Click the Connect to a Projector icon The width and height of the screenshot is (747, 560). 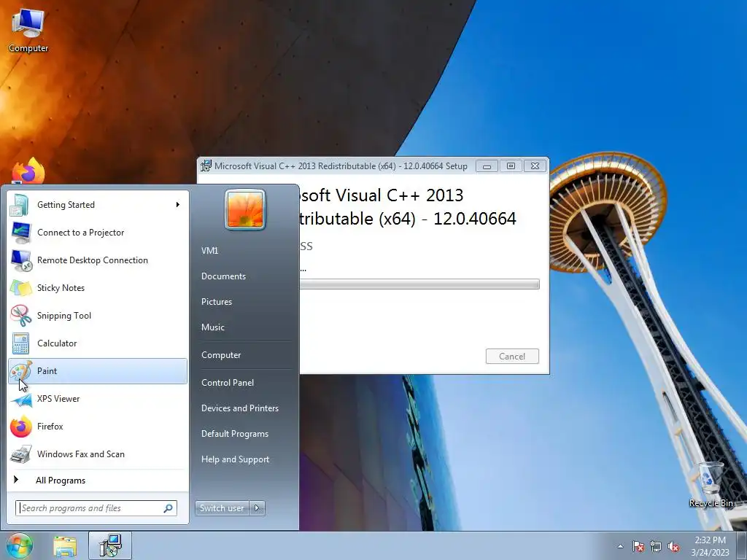coord(20,233)
